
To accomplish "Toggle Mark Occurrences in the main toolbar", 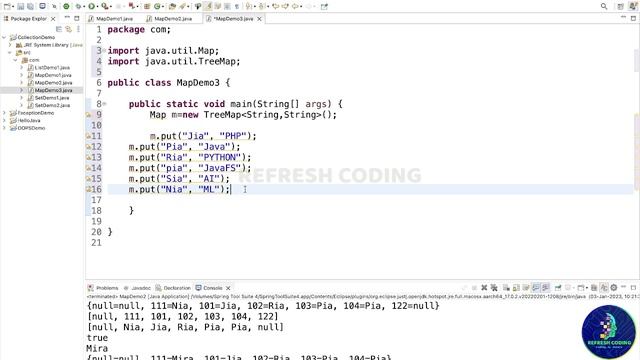I will 208,7.
